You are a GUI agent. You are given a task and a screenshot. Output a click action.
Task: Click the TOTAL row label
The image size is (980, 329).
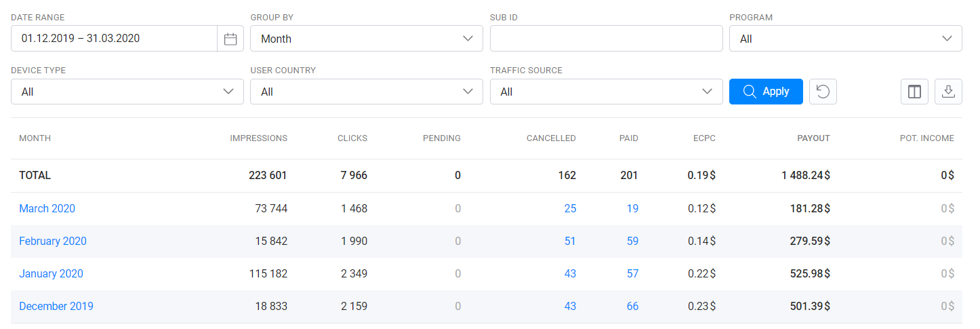pyautogui.click(x=35, y=176)
